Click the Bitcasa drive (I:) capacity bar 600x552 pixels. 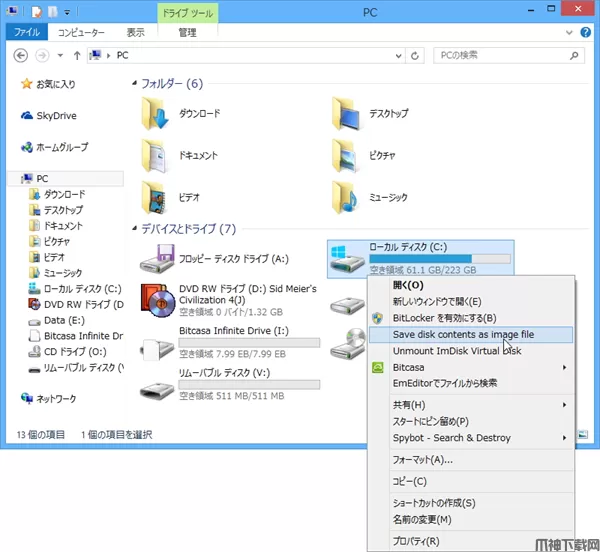coord(249,343)
